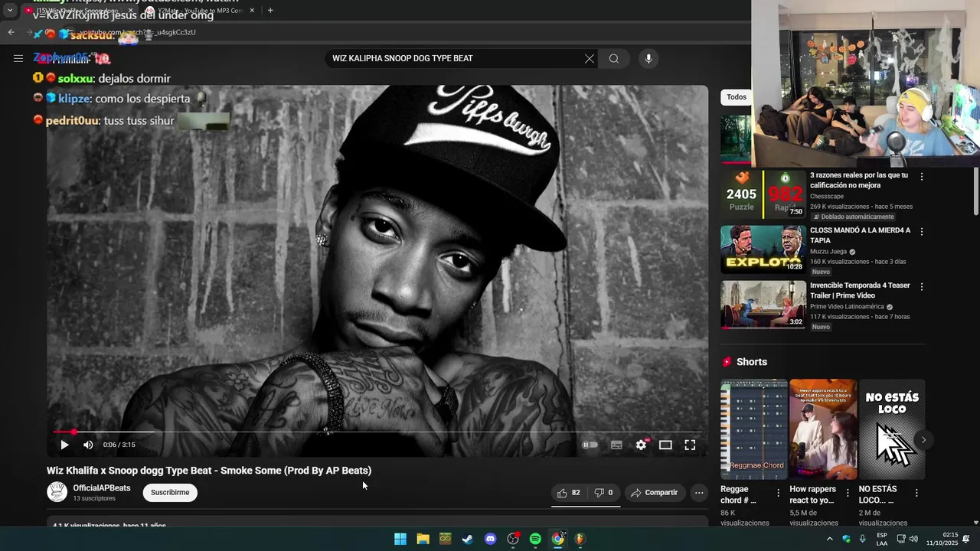Open '3 razones reales' video title

click(859, 180)
